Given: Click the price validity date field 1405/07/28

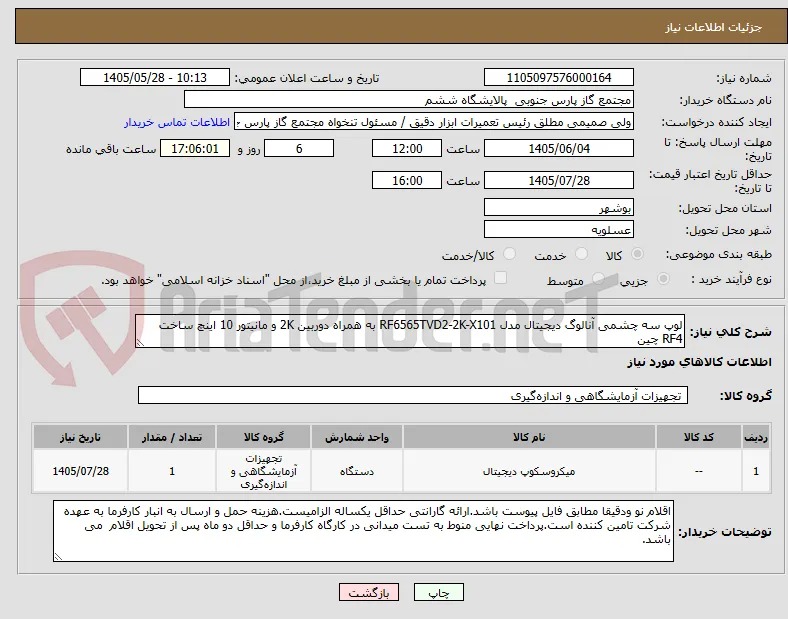Looking at the screenshot, I should pos(558,180).
